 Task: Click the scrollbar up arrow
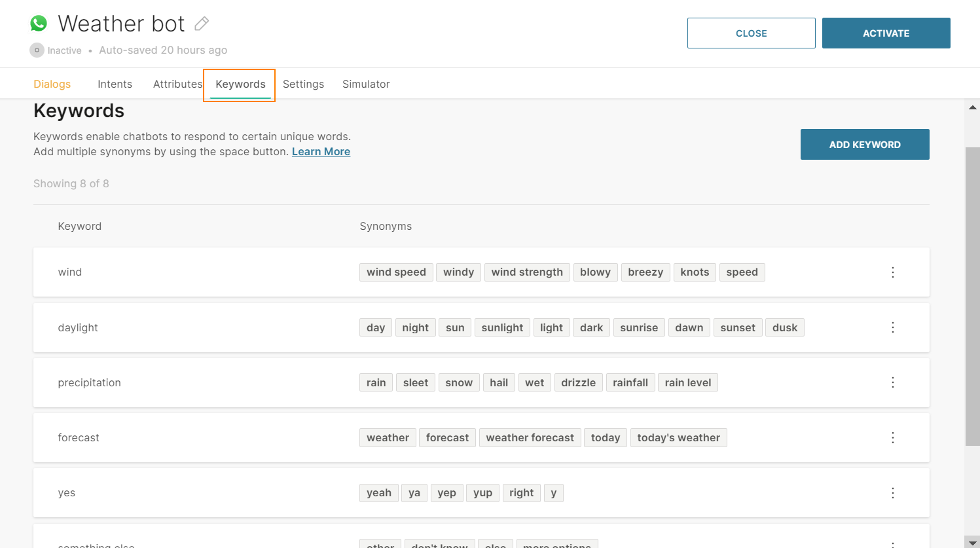[x=973, y=107]
